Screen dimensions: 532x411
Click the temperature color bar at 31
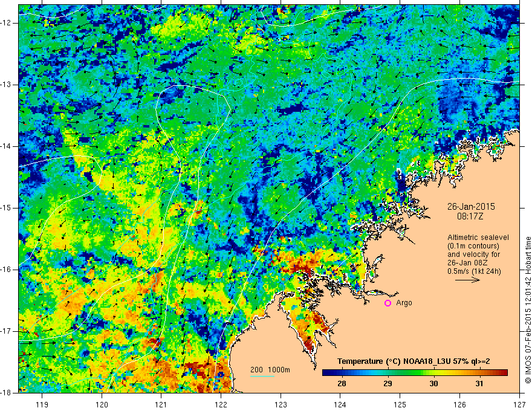[x=479, y=372]
